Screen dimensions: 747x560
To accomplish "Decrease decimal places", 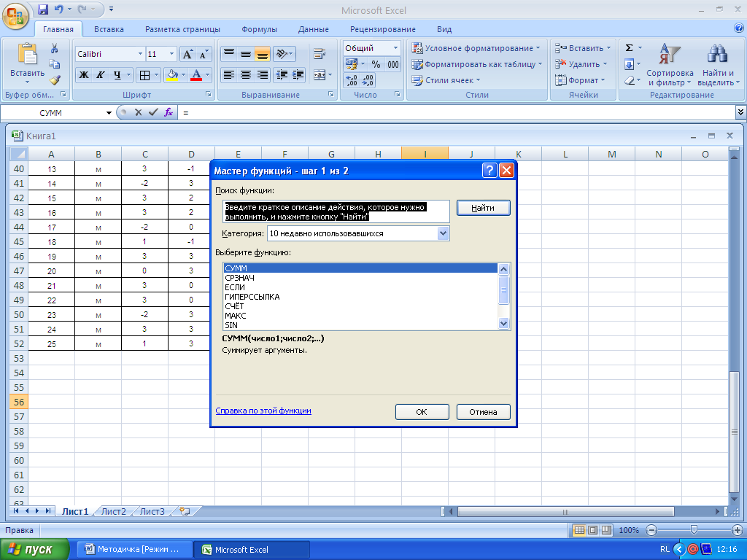I will (x=368, y=80).
